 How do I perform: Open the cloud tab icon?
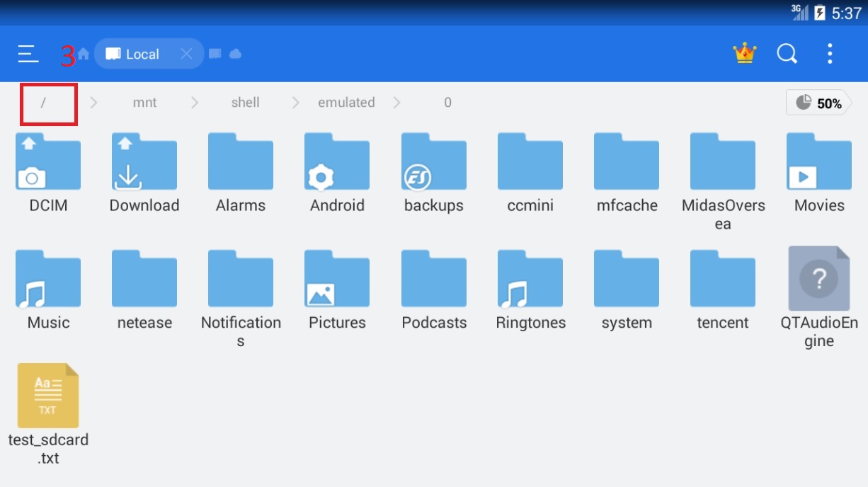point(236,54)
